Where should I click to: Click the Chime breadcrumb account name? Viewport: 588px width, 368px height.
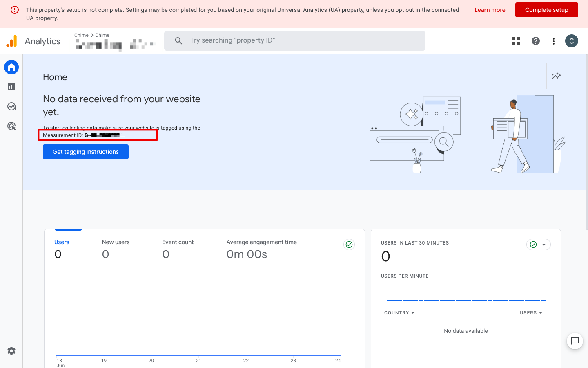point(81,35)
